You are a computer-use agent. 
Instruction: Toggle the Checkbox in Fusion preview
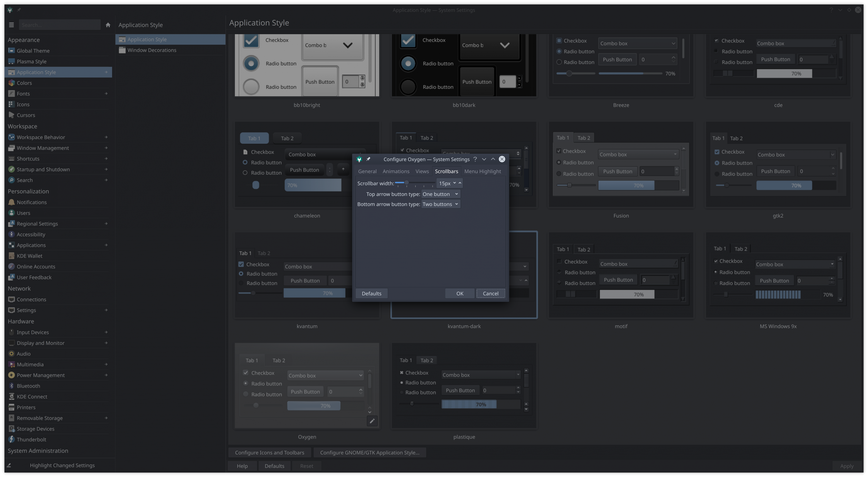(559, 151)
